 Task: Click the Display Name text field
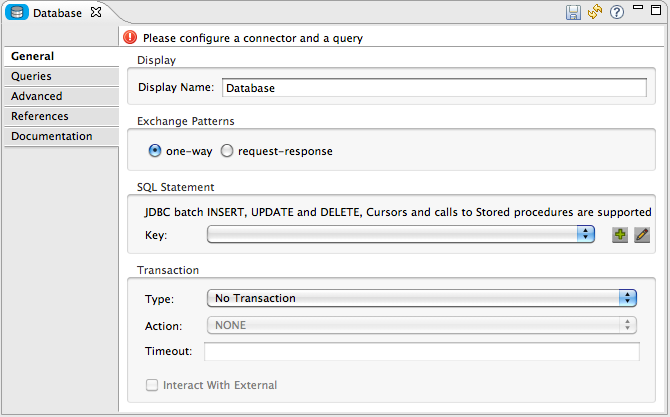(x=434, y=87)
